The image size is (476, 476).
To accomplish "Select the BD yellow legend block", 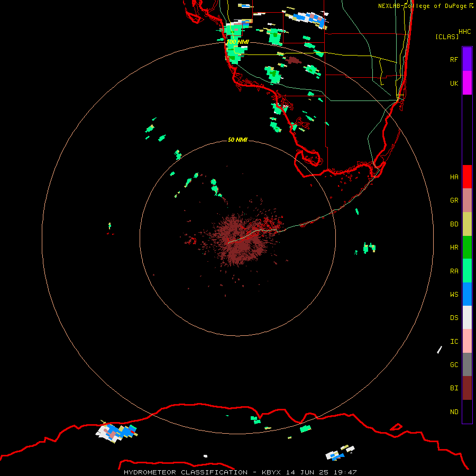I will click(467, 224).
